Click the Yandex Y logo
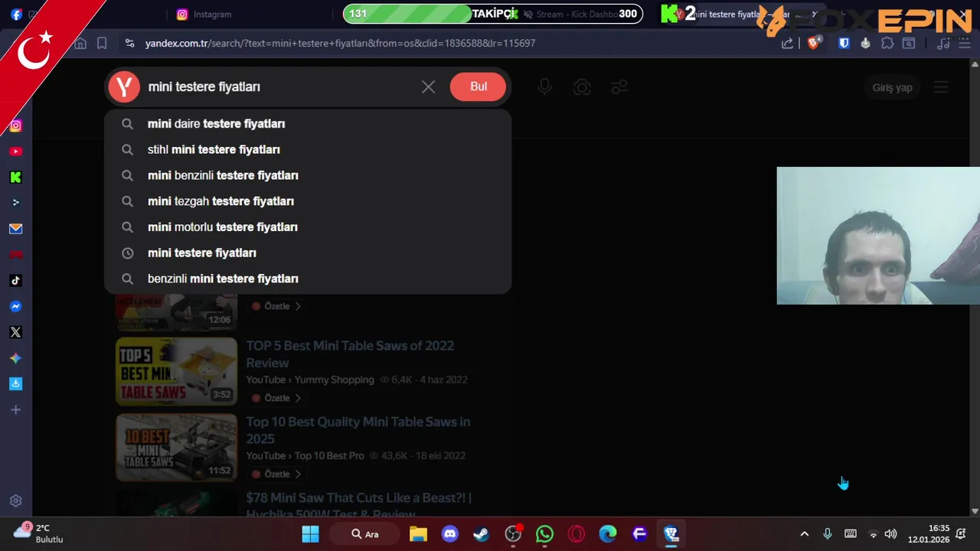This screenshot has width=980, height=551. click(124, 87)
